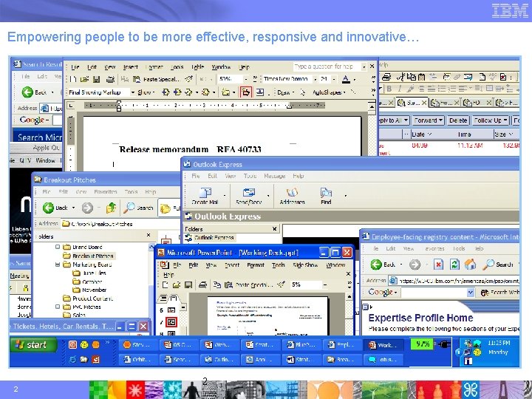This screenshot has width=532, height=399.
Task: Select the November folder in folder tree
Action: (95, 290)
